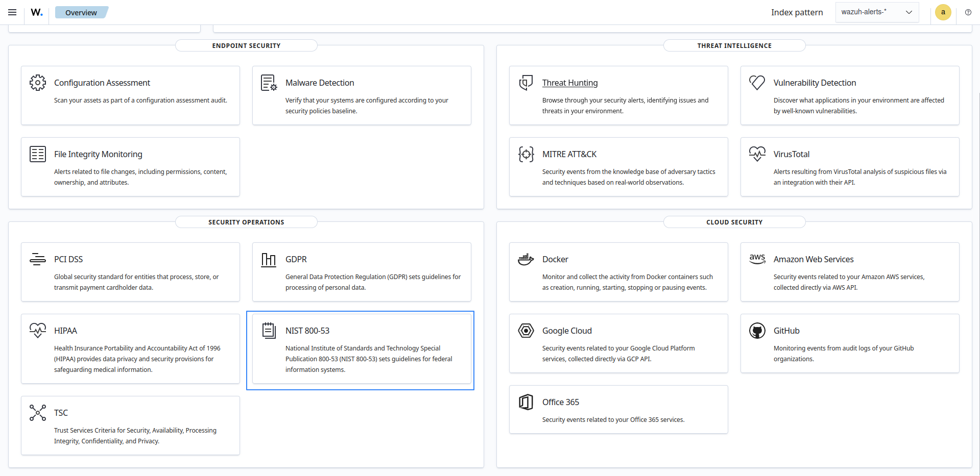Open Vulnerability Detection module
Image resolution: width=980 pixels, height=476 pixels.
click(x=814, y=83)
